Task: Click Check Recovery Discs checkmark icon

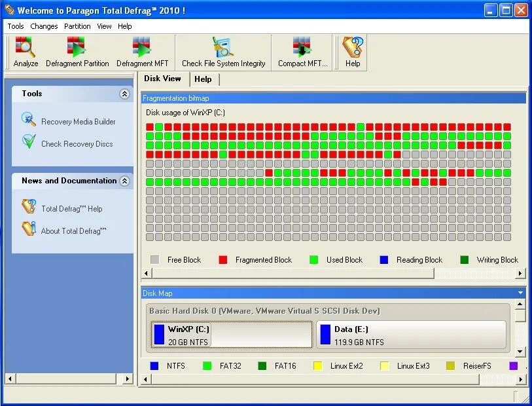Action: pos(29,141)
